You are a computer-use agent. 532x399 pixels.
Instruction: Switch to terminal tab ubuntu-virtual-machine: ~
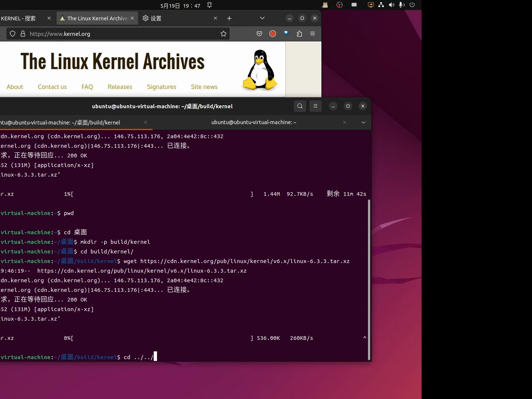[x=254, y=122]
